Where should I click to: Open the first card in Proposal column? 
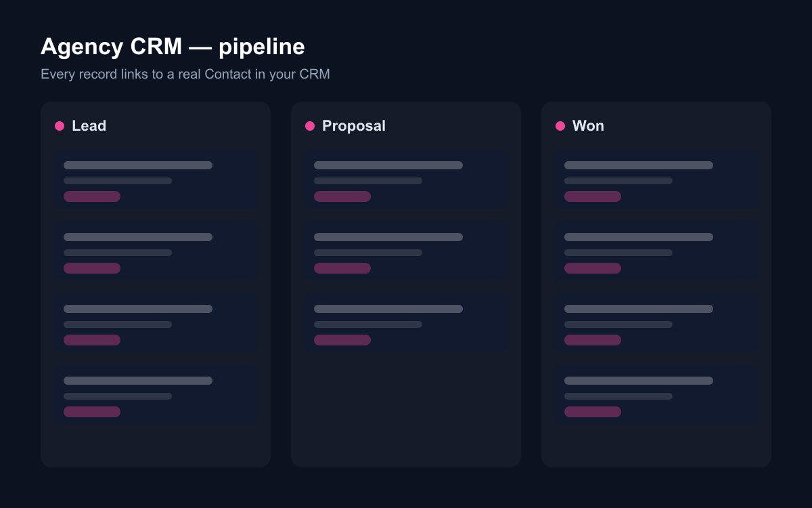(x=406, y=179)
